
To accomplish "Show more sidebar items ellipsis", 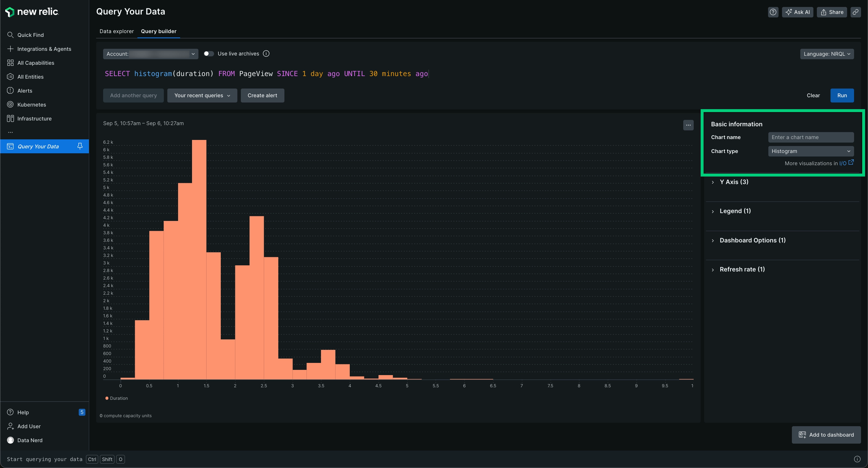I will (x=10, y=132).
